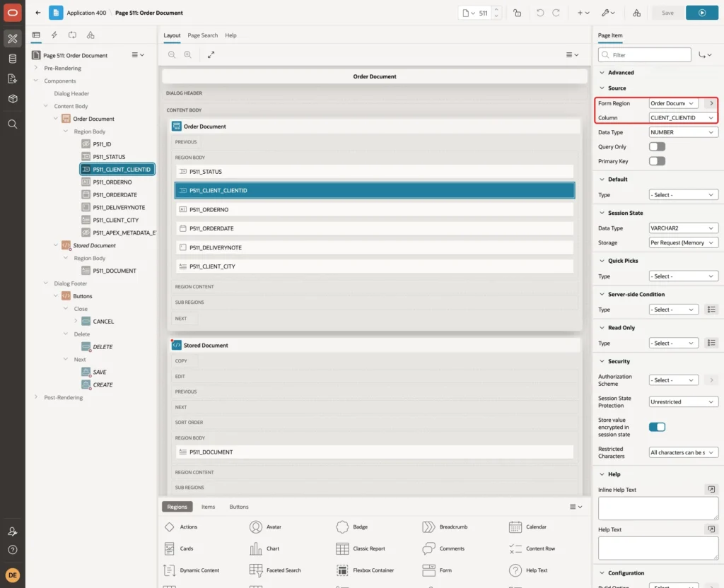Increment the page number stepper arrows
Image resolution: width=724 pixels, height=588 pixels.
496,13
